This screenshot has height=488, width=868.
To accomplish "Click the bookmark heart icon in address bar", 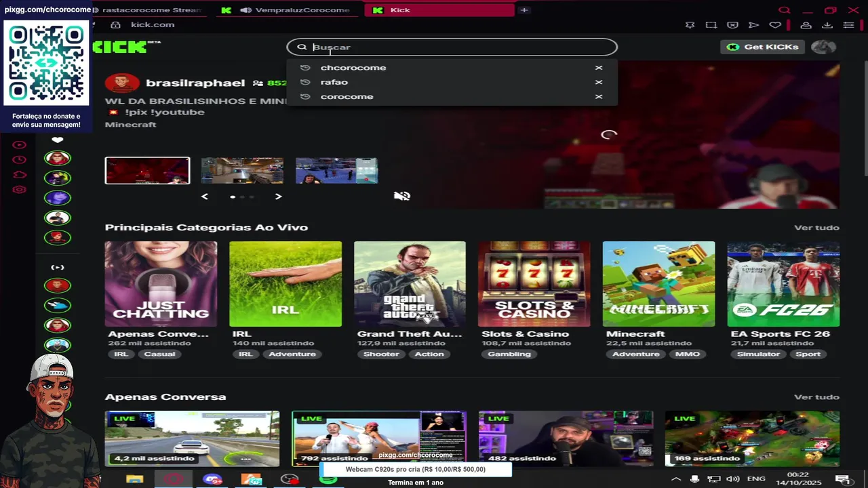I will click(x=775, y=25).
